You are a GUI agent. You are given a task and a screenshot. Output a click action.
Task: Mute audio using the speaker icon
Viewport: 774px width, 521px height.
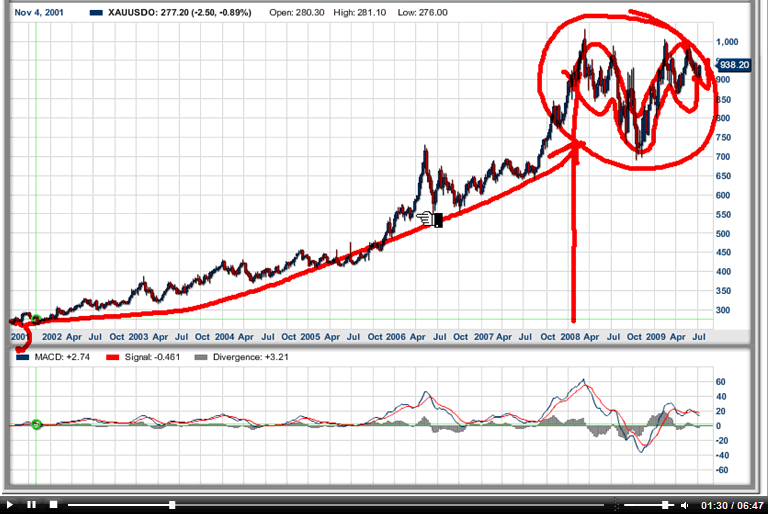point(685,505)
